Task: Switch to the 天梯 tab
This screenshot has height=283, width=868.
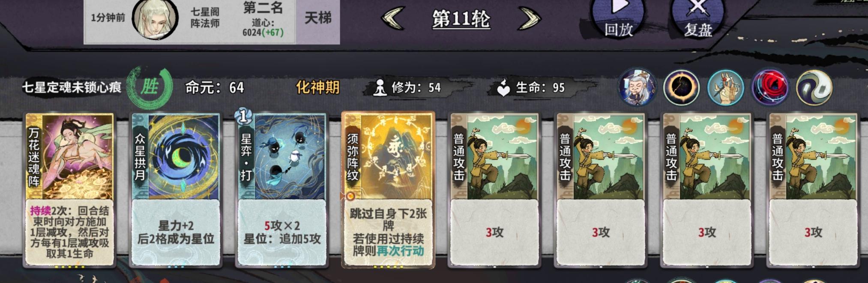Action: [318, 18]
